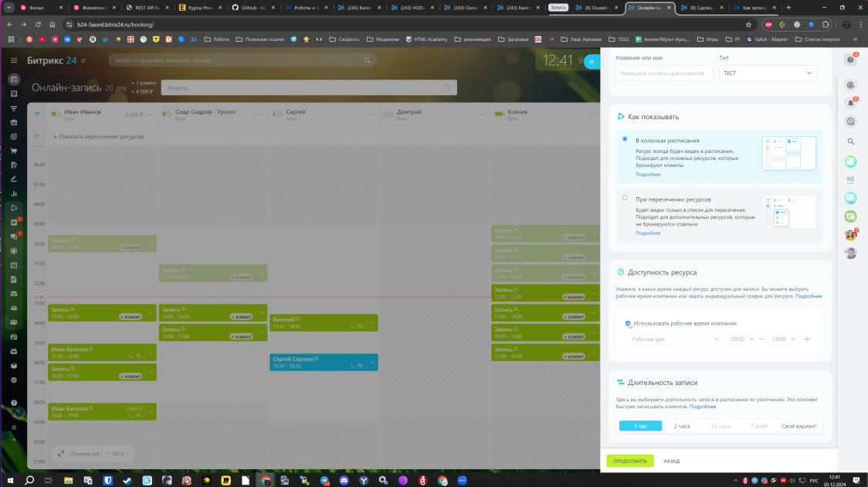Open the green feed icon in right panel
This screenshot has height=487, width=868.
tap(851, 162)
